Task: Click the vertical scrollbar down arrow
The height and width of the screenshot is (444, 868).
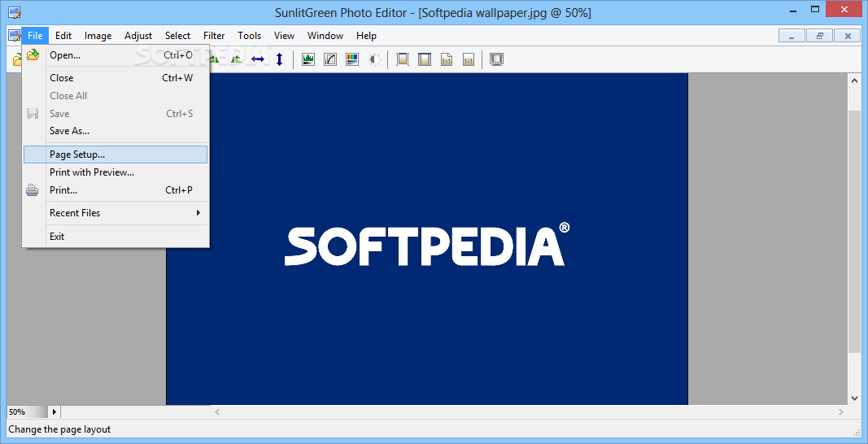Action: [x=853, y=398]
